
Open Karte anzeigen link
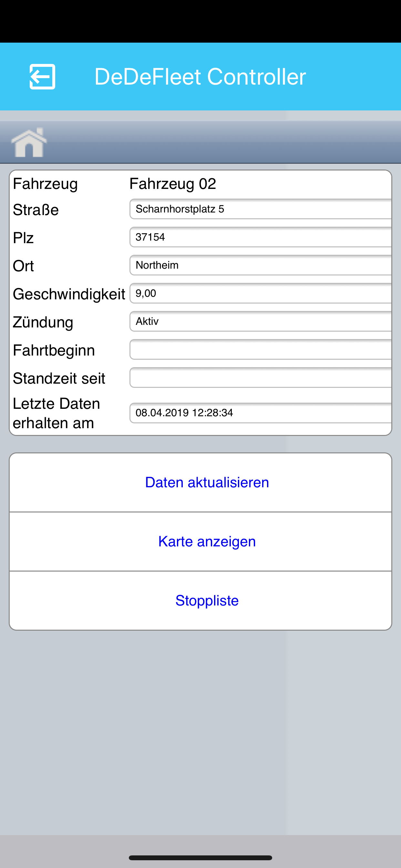tap(200, 542)
